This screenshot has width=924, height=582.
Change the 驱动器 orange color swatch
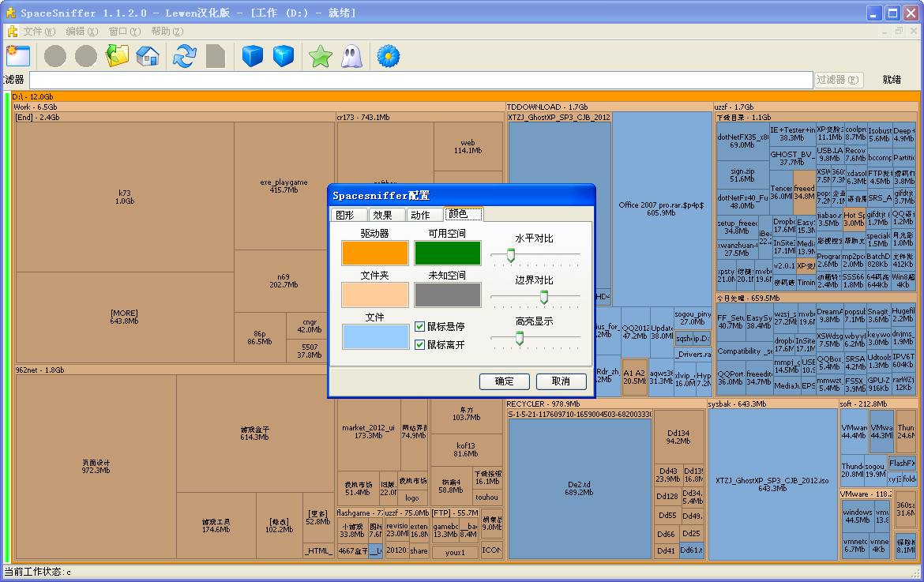pos(377,253)
